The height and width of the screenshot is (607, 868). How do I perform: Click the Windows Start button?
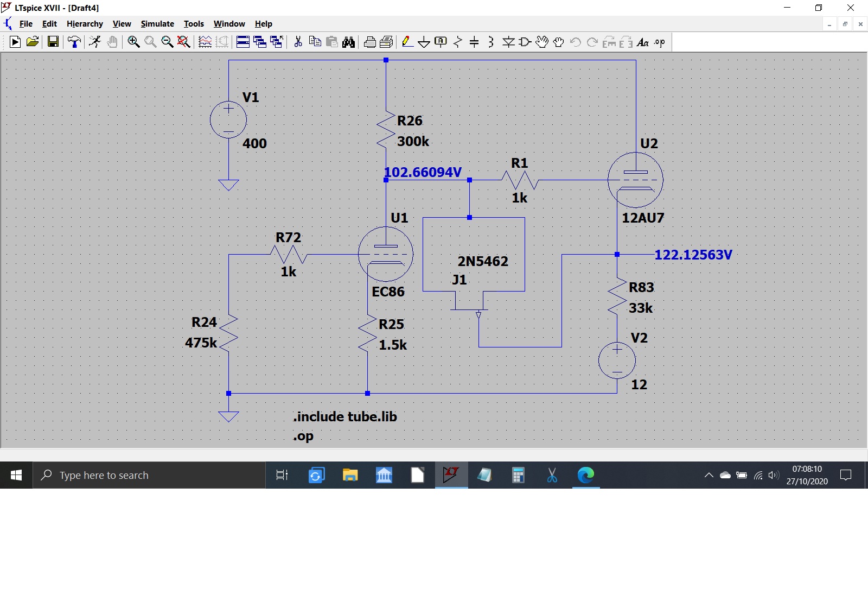coord(16,475)
